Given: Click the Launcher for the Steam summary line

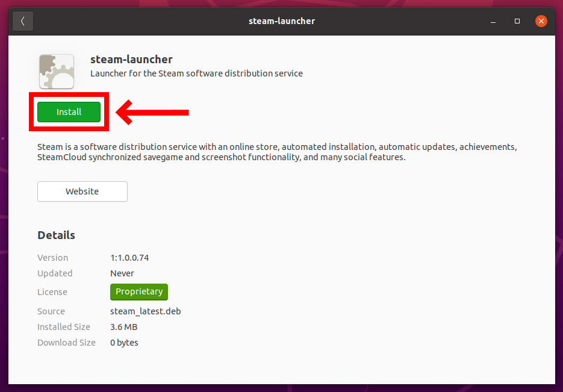Looking at the screenshot, I should coord(196,73).
